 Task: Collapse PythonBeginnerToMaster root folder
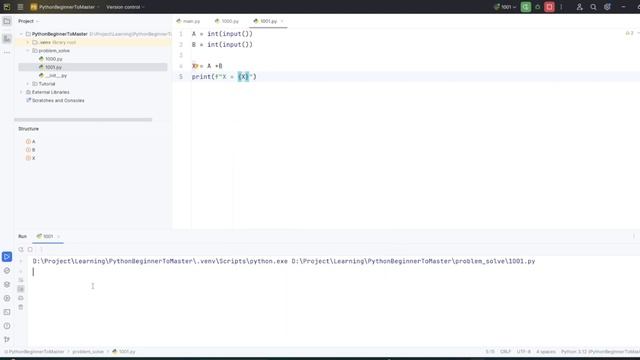(x=21, y=34)
